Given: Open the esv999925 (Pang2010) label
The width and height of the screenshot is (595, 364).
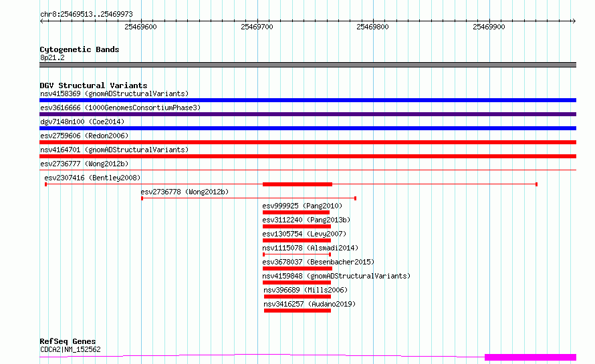Looking at the screenshot, I should point(302,206).
